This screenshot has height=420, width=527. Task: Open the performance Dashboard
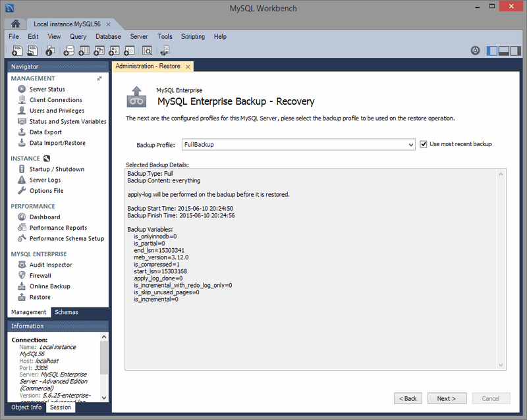pos(45,217)
